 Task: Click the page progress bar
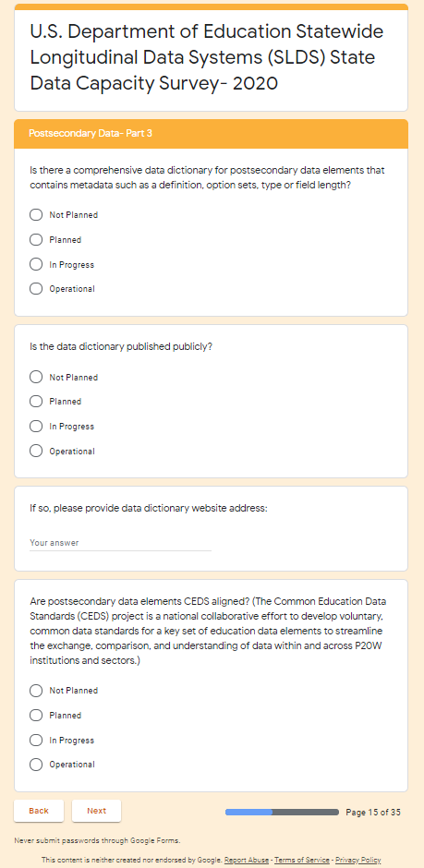pos(282,812)
